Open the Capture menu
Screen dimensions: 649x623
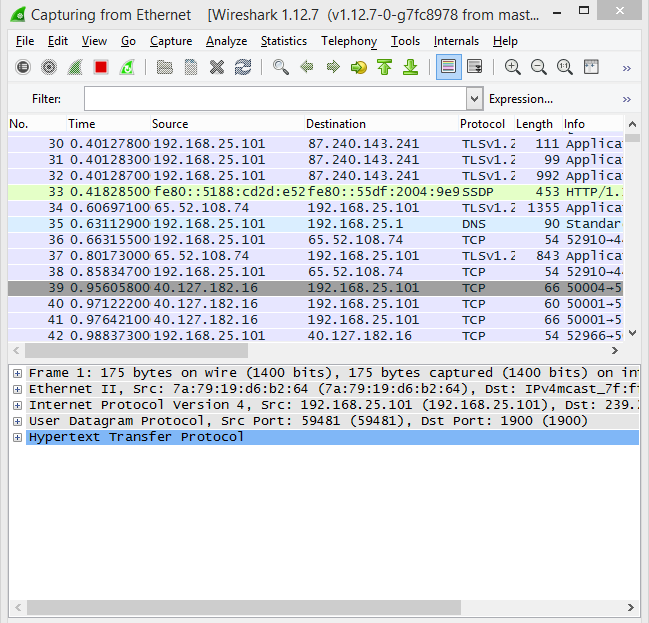171,41
